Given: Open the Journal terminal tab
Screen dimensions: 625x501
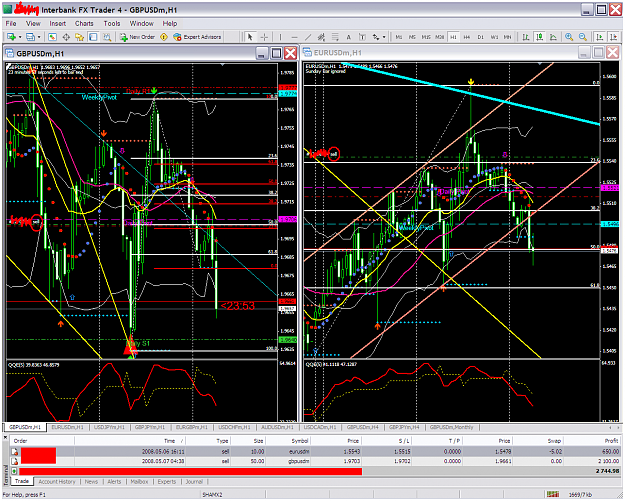Looking at the screenshot, I should coord(194,481).
